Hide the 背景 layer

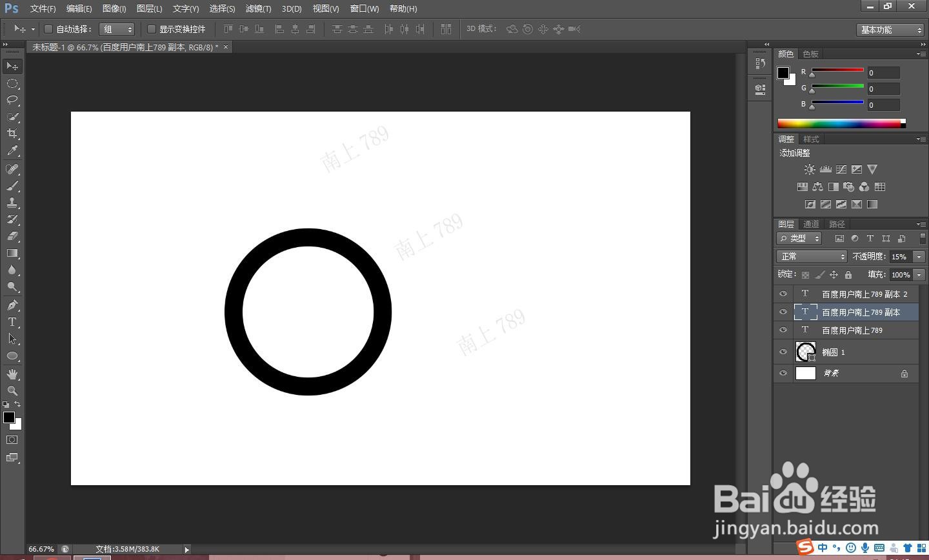pyautogui.click(x=783, y=374)
